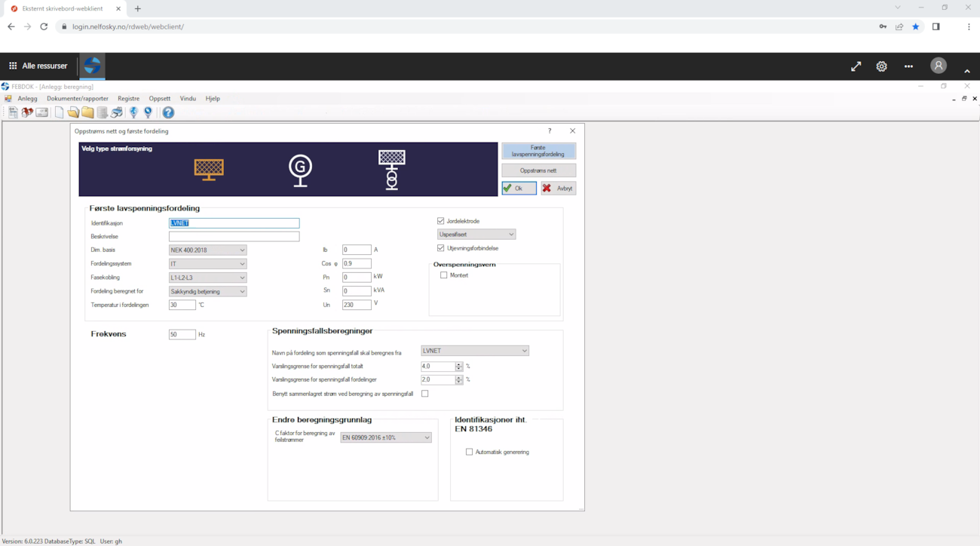Open the Dim. basis NEK 400:2018 dropdown
The height and width of the screenshot is (546, 980).
(x=207, y=250)
